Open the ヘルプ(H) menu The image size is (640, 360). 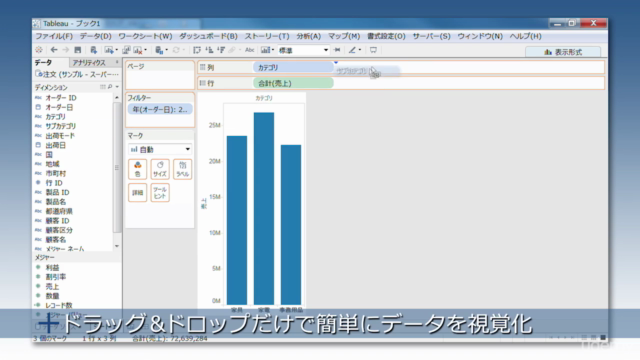tap(525, 36)
